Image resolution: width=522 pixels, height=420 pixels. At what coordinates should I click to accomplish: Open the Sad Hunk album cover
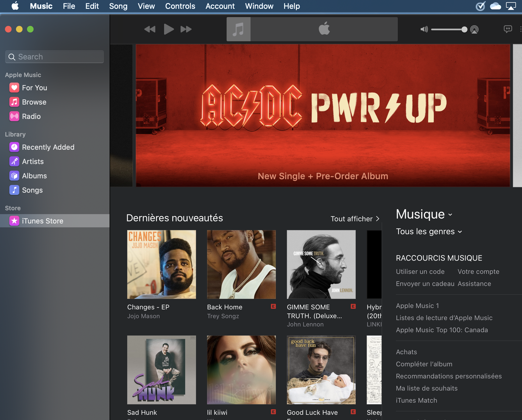pyautogui.click(x=162, y=370)
